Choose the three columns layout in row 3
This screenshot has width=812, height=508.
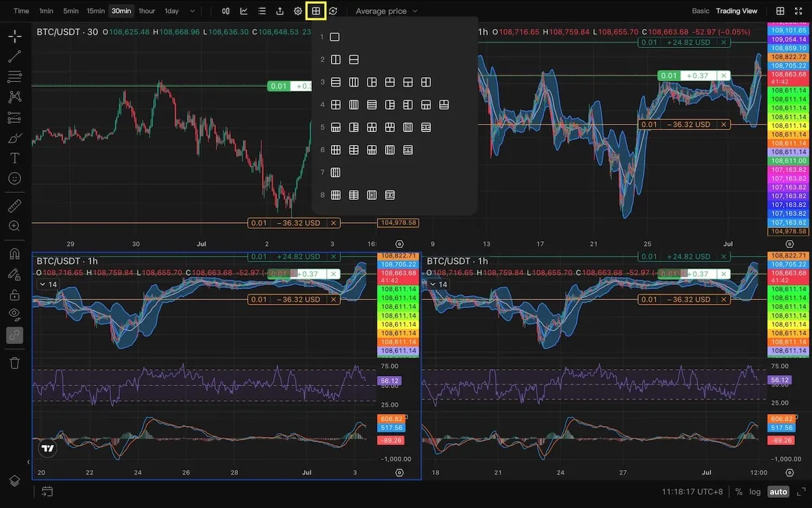(x=353, y=83)
